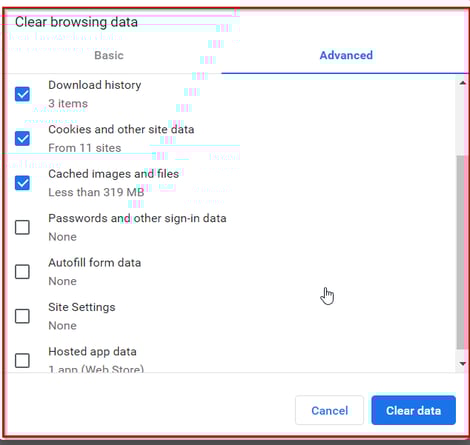Screen dimensions: 470x445
Task: Select the Advanced tab
Action: [x=346, y=55]
